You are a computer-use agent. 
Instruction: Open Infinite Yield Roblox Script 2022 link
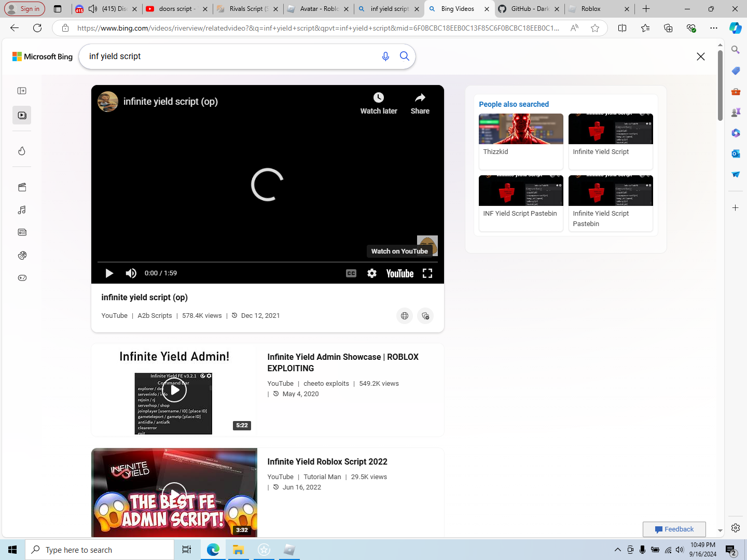(327, 461)
